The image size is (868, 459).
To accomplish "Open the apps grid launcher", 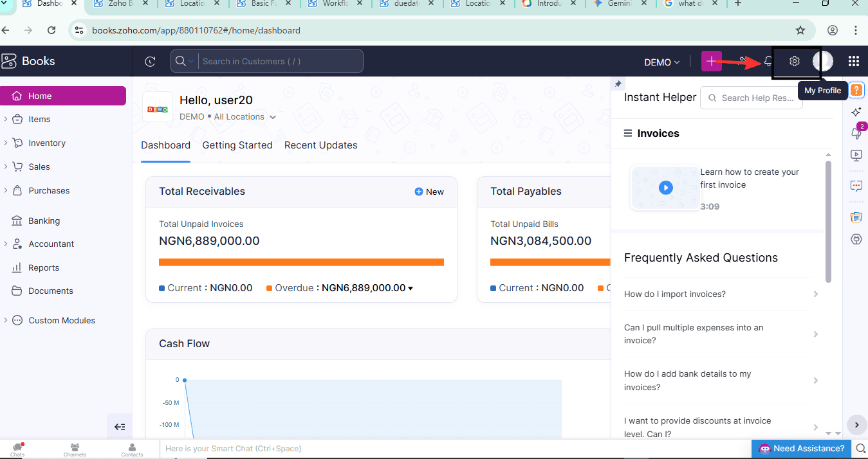I will pyautogui.click(x=854, y=61).
